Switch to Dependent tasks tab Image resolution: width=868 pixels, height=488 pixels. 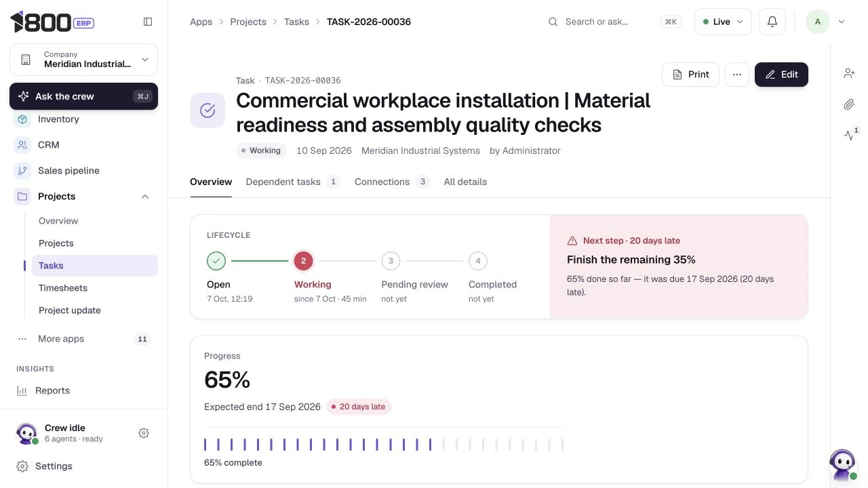pos(293,182)
